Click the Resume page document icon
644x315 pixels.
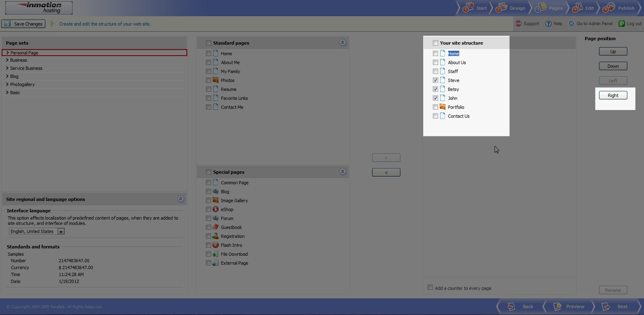(x=216, y=89)
